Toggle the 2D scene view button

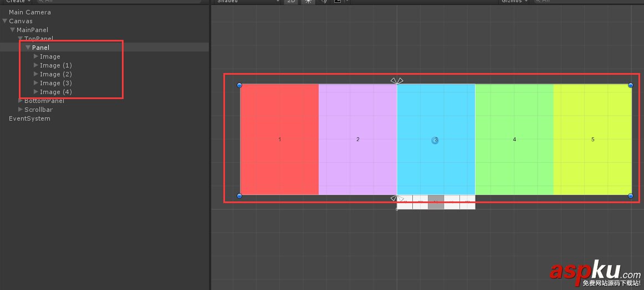coord(291,2)
